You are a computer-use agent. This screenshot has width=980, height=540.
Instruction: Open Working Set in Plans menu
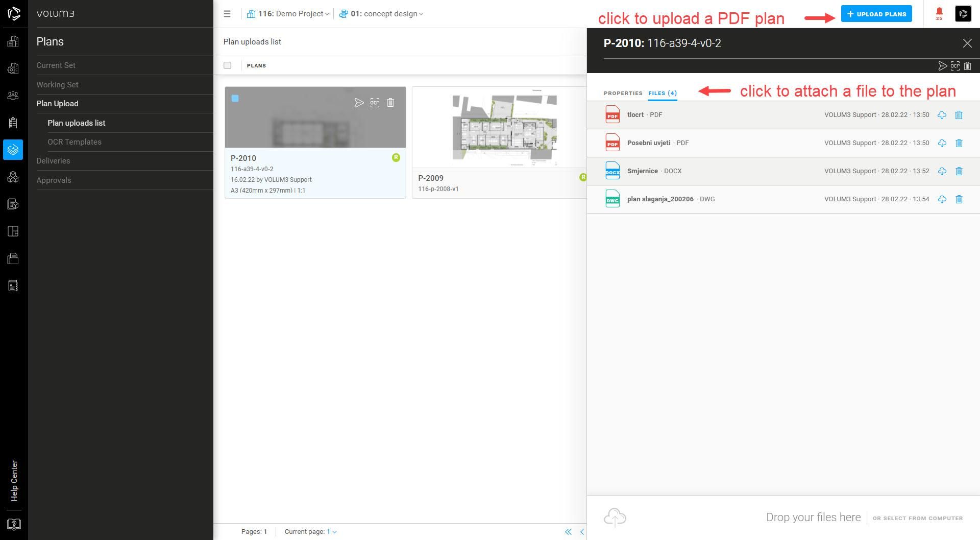(57, 85)
